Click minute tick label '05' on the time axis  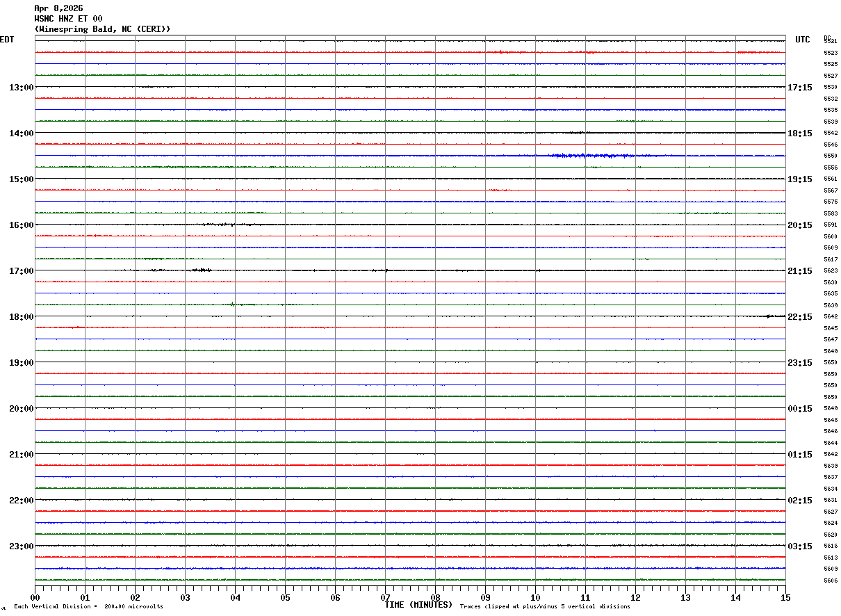click(285, 597)
